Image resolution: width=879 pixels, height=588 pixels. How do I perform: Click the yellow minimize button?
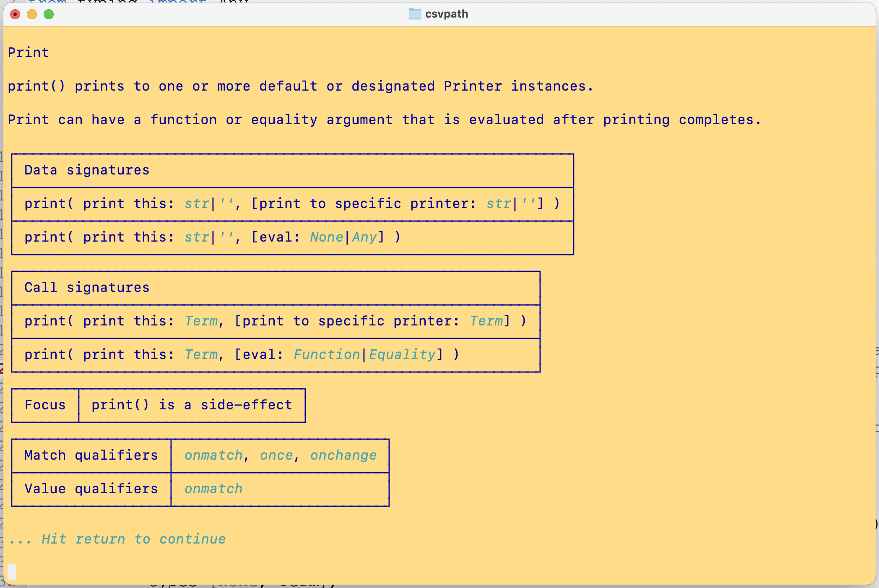[x=32, y=14]
